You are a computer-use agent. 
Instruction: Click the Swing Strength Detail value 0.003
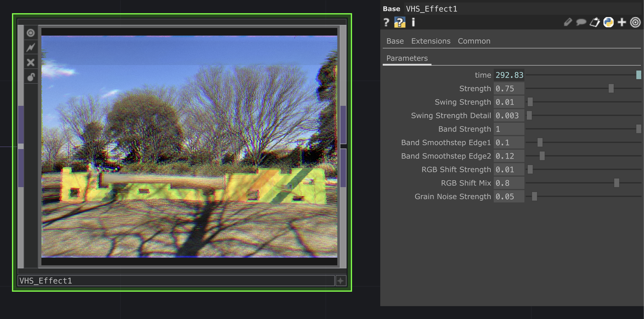[509, 116]
